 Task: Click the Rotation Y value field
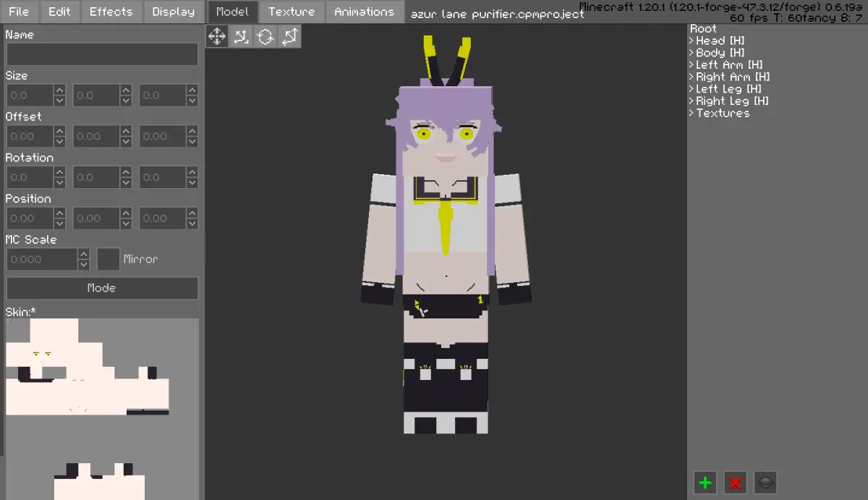[x=96, y=177]
